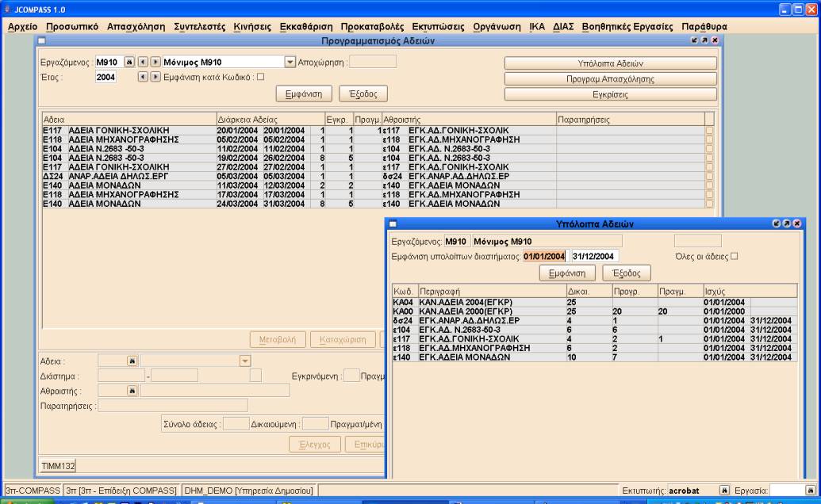821x504 pixels.
Task: Click the Δικαι. column header
Action: coord(589,291)
